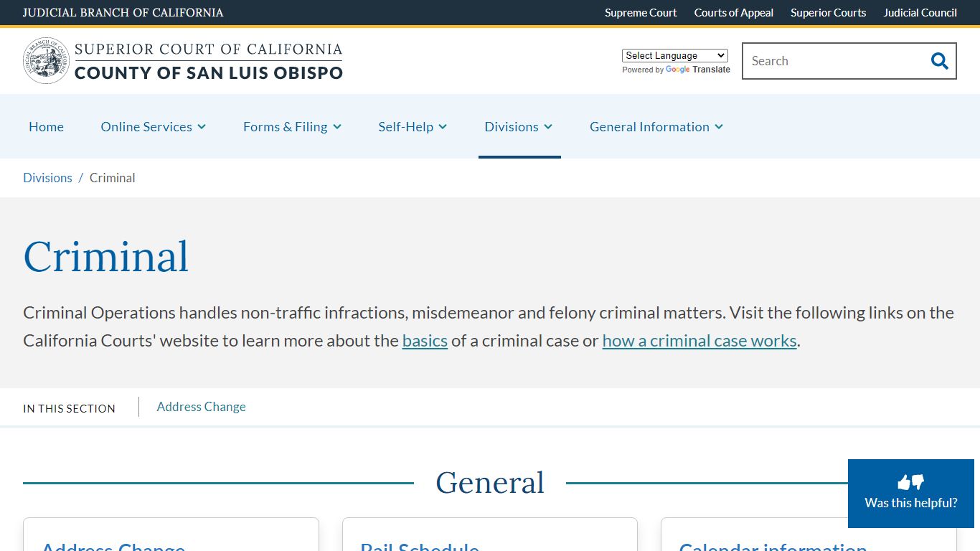Click the Criminal page heading
Image resolution: width=980 pixels, height=551 pixels.
tap(106, 256)
